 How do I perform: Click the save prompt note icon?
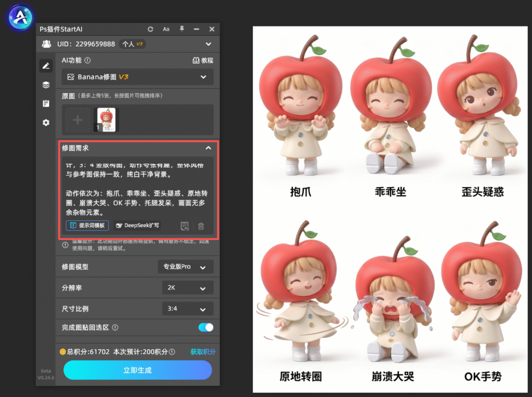point(184,227)
